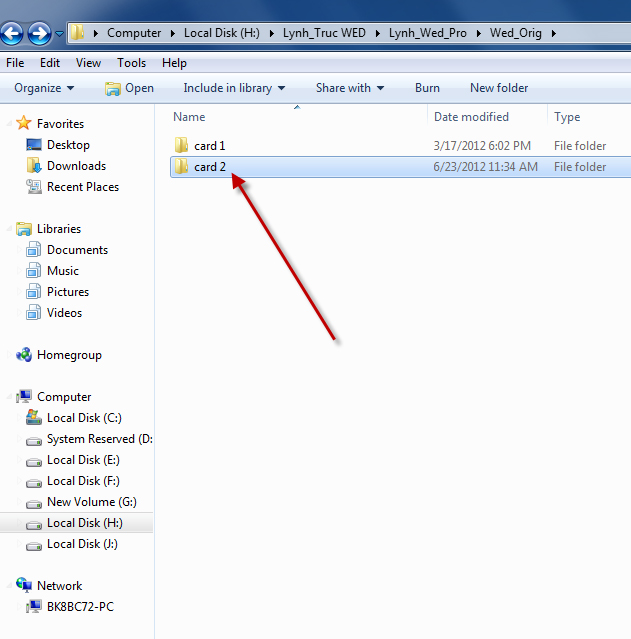Click date 3/17/2012 6:02 PM
Image resolution: width=631 pixels, height=639 pixels.
tap(482, 146)
